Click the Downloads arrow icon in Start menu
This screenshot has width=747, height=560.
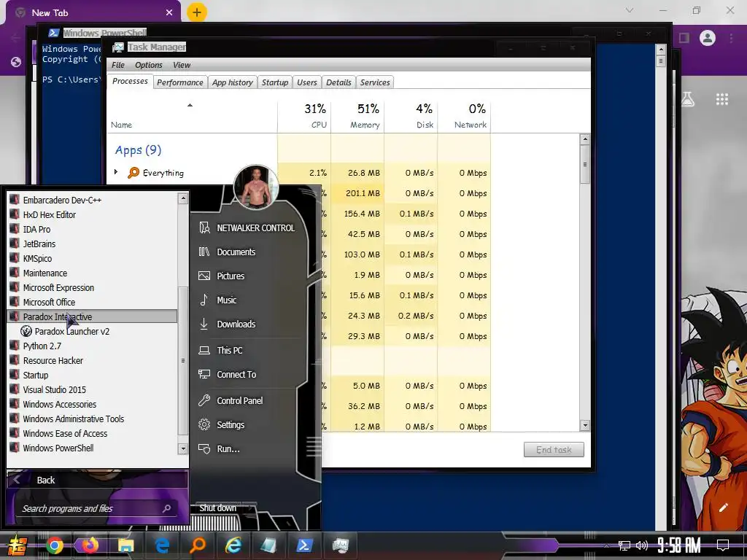pyautogui.click(x=204, y=324)
